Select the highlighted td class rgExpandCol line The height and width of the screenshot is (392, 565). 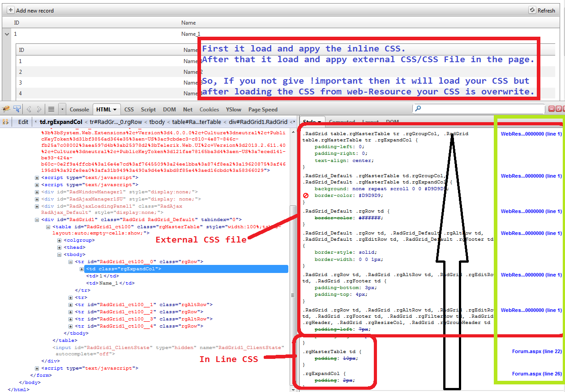pos(187,269)
